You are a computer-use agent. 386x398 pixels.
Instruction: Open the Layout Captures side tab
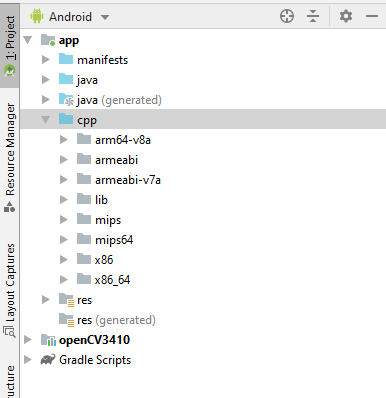pyautogui.click(x=10, y=290)
